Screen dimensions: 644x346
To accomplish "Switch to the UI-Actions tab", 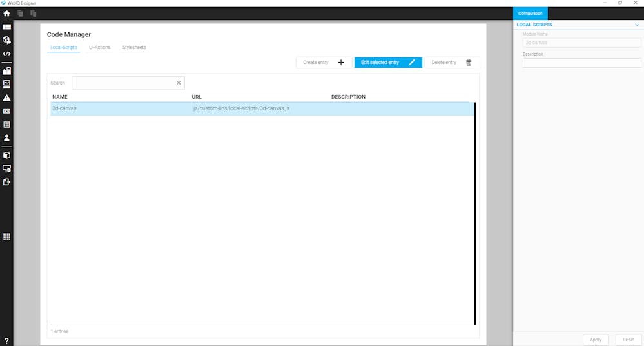I will point(99,47).
